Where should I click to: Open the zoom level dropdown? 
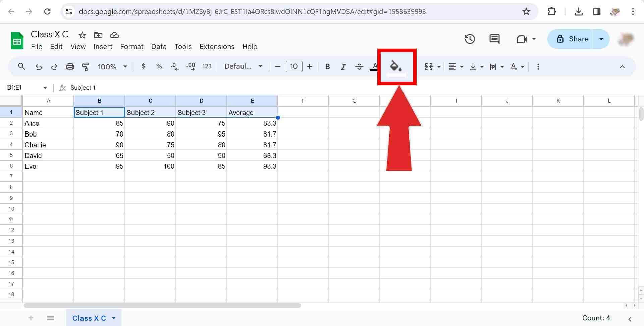(x=112, y=66)
